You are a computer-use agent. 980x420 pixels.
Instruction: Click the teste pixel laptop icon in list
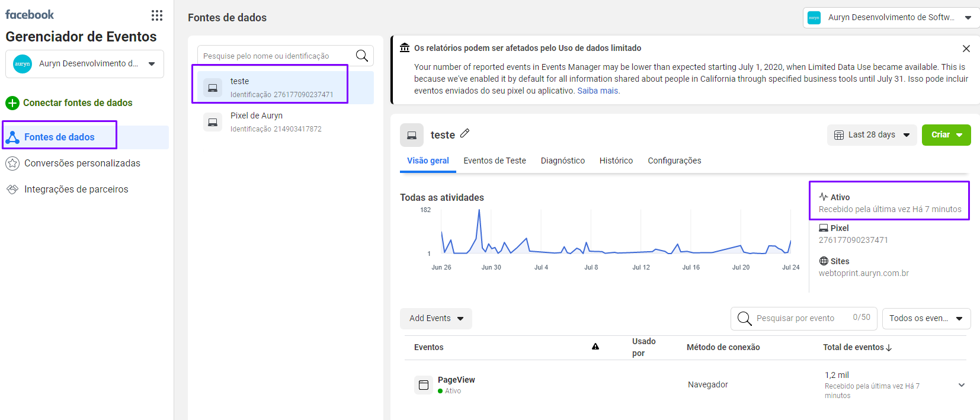click(213, 88)
